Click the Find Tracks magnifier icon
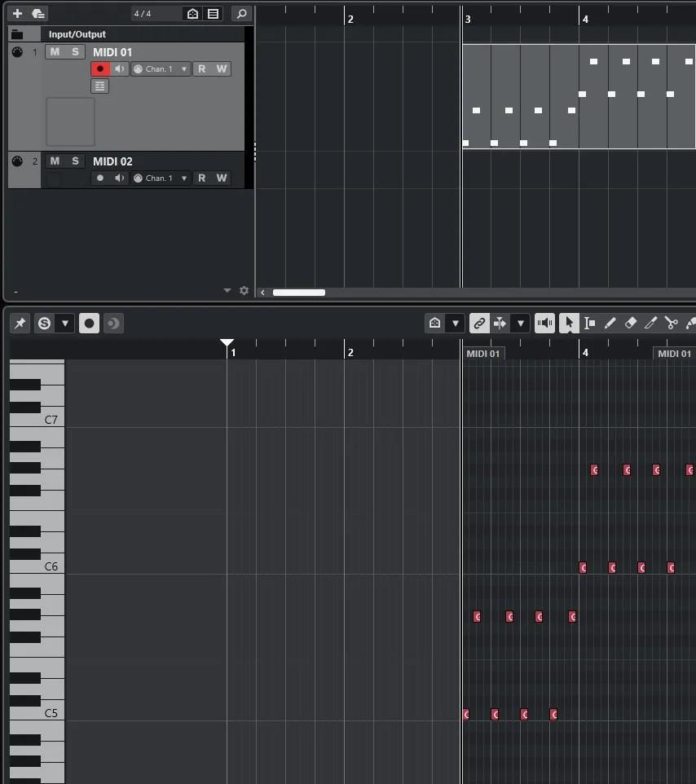This screenshot has height=784, width=696. (x=241, y=14)
